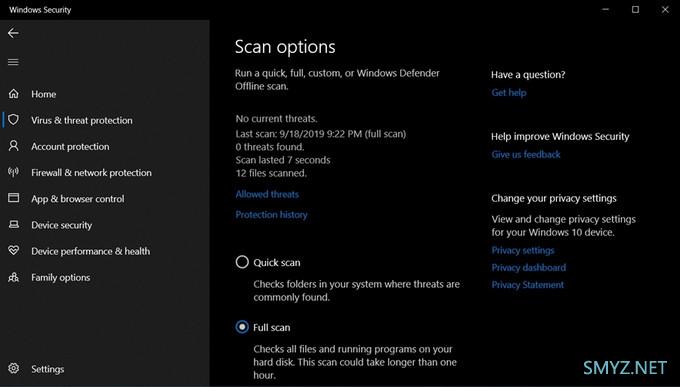
Task: Open Device performance & health
Action: pyautogui.click(x=91, y=251)
